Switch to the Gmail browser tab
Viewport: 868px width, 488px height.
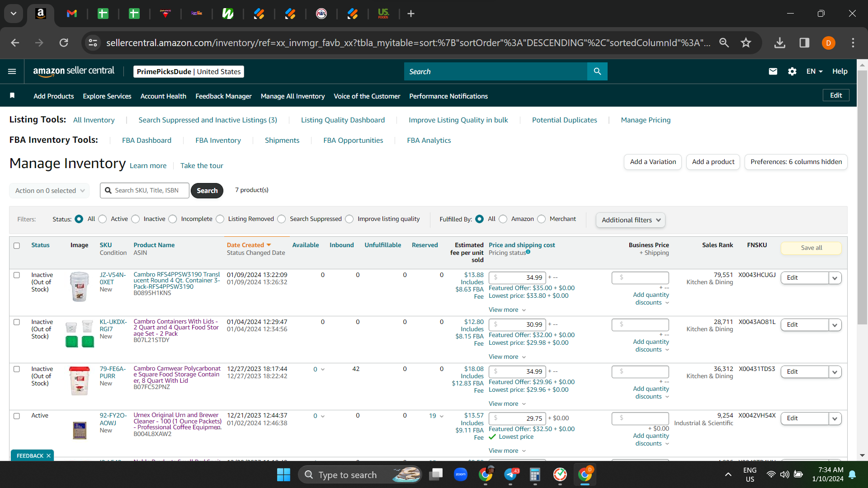(71, 14)
